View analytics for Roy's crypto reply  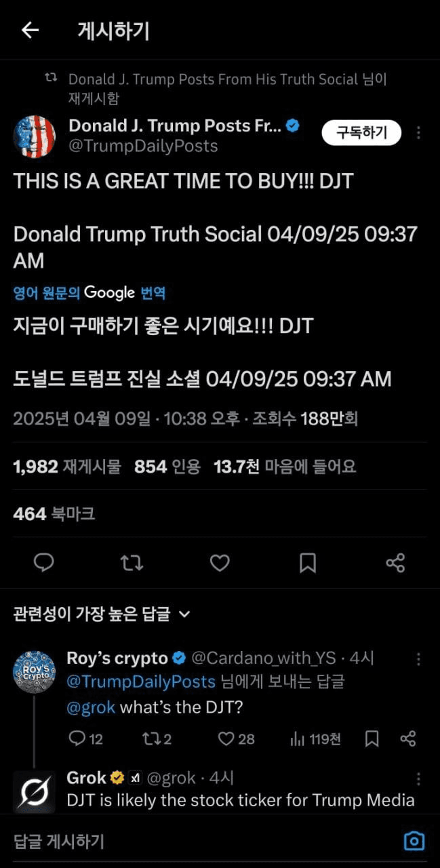tap(315, 738)
